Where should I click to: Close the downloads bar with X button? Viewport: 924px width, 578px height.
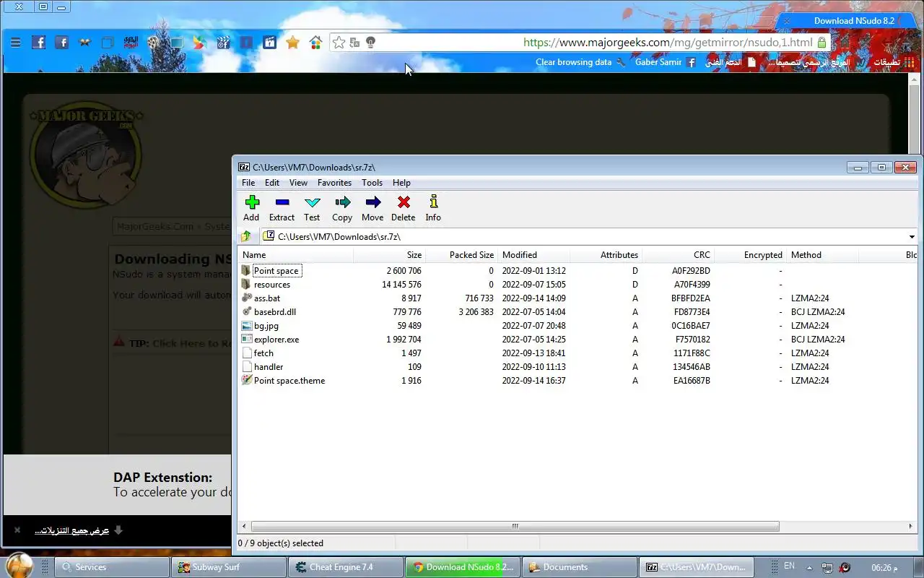(17, 530)
